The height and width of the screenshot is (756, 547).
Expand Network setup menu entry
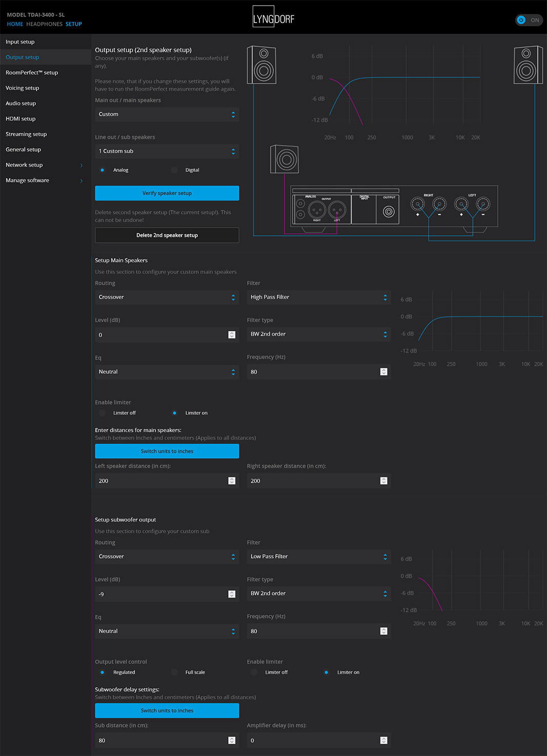click(46, 165)
